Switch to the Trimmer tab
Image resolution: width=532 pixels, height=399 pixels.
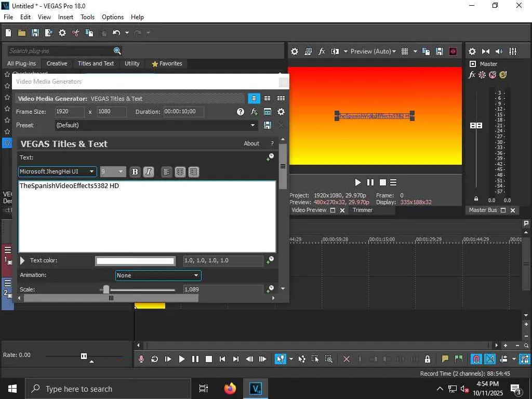pyautogui.click(x=363, y=210)
